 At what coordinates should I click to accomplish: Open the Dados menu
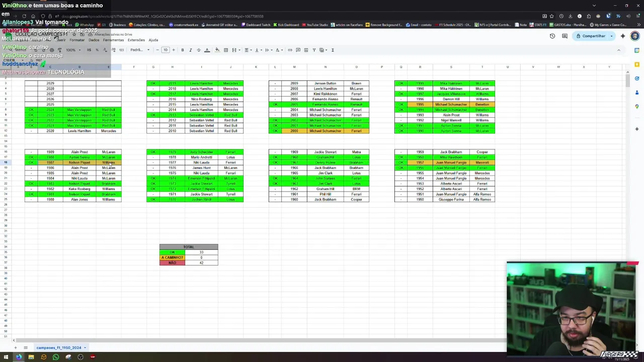click(x=94, y=40)
